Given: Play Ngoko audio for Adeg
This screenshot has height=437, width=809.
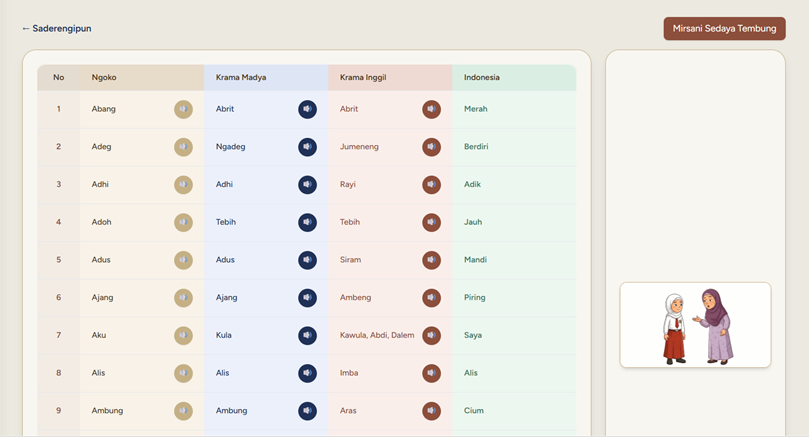Looking at the screenshot, I should click(x=183, y=147).
